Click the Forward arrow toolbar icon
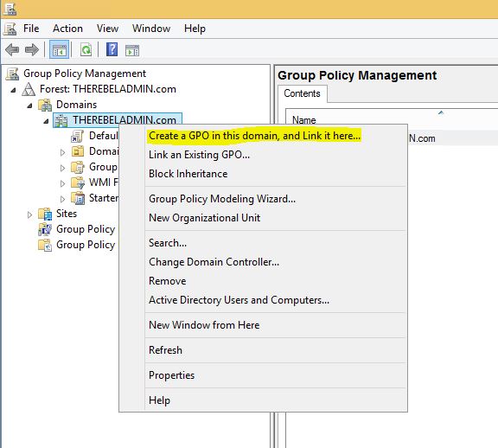498x448 pixels. [32, 50]
